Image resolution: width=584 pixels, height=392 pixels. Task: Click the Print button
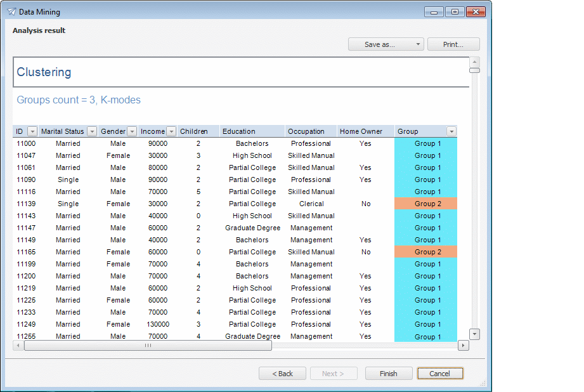[x=453, y=44]
